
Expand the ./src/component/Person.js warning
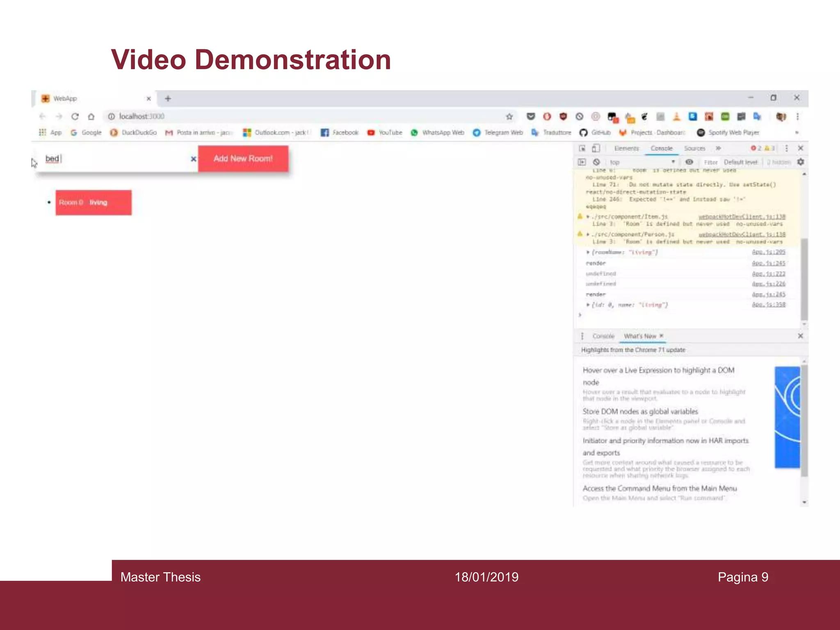click(x=588, y=235)
